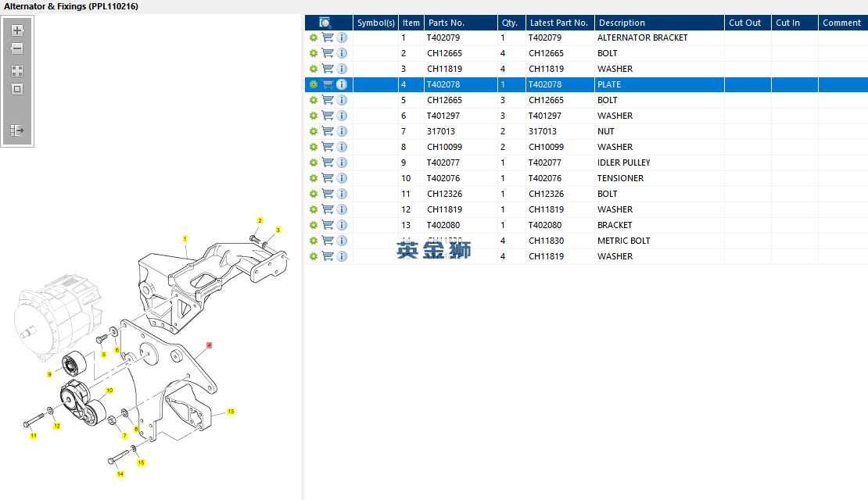Add ALTERNATOR BRACKET to cart

pos(328,37)
